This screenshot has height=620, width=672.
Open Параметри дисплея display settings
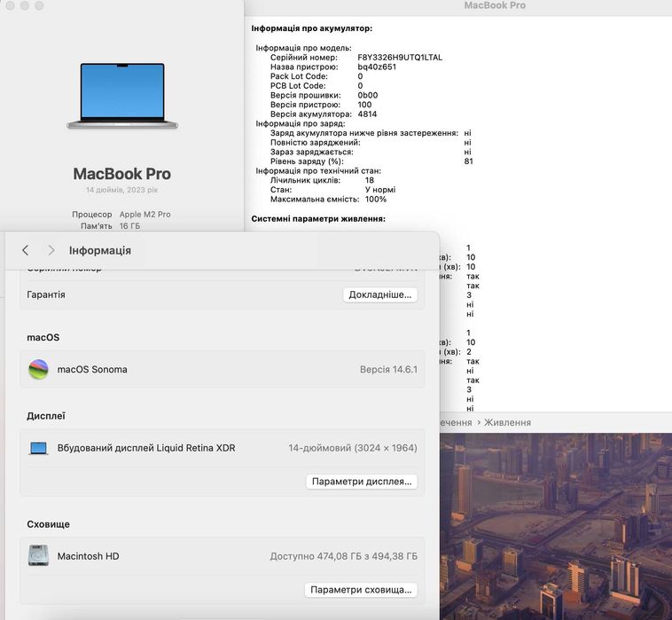coord(362,482)
